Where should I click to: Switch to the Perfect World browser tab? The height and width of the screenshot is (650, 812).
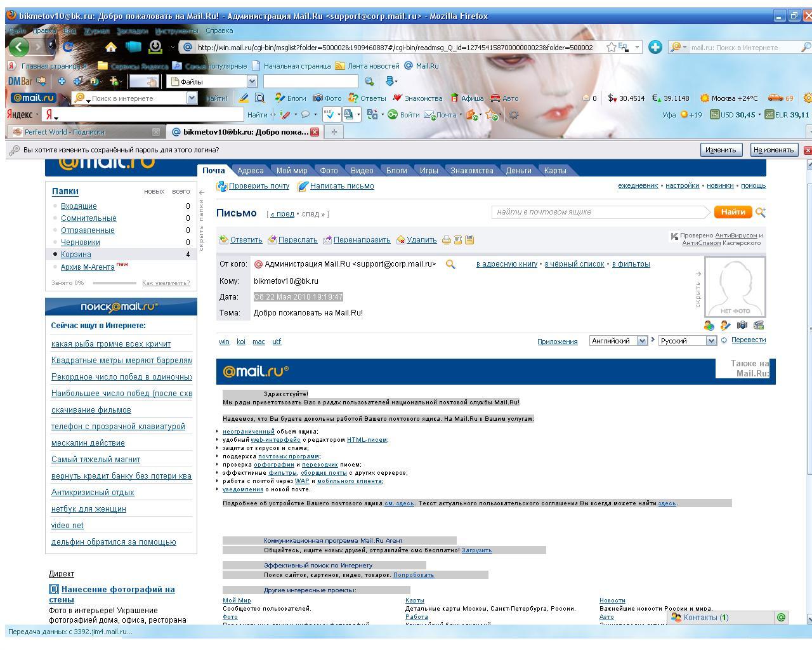(x=86, y=132)
